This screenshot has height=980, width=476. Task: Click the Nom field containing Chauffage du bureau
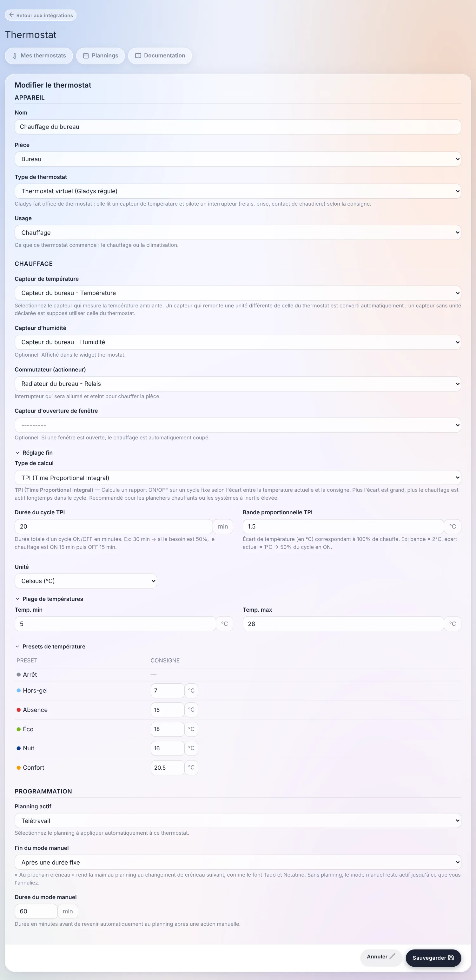click(238, 127)
